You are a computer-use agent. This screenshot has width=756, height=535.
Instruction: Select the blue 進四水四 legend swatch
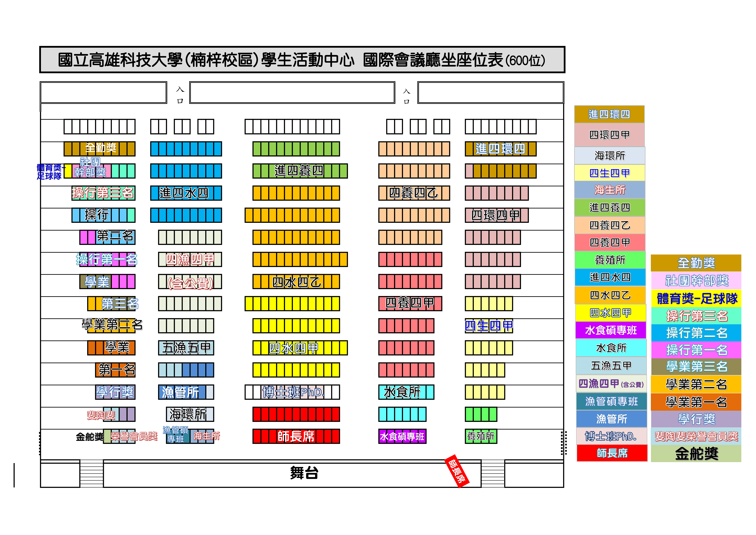point(610,277)
